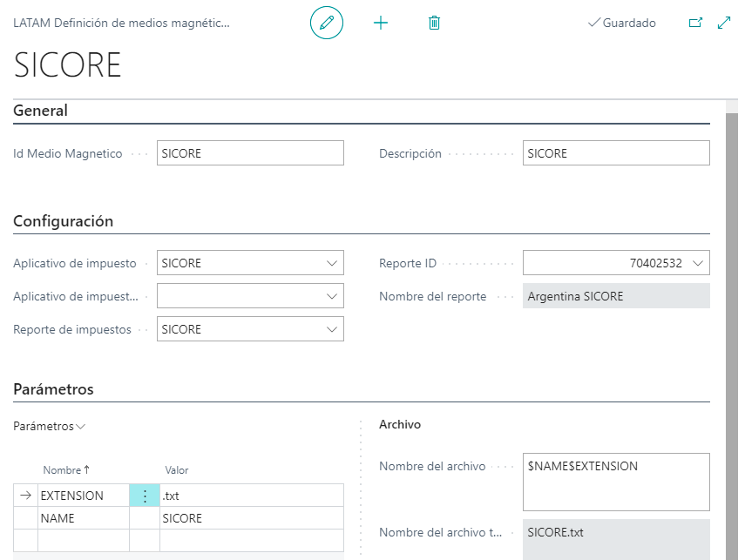This screenshot has width=745, height=560.
Task: Create new record with plus icon
Action: [x=381, y=23]
